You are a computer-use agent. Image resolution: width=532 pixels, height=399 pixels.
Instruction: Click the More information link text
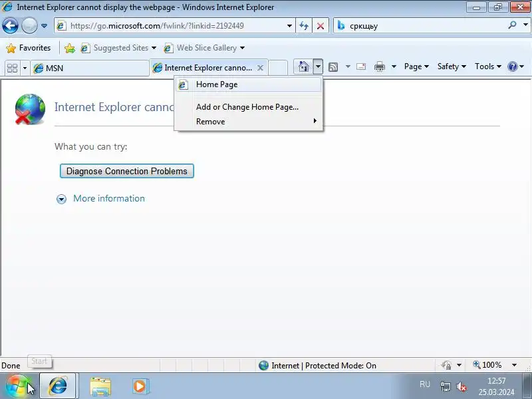109,198
